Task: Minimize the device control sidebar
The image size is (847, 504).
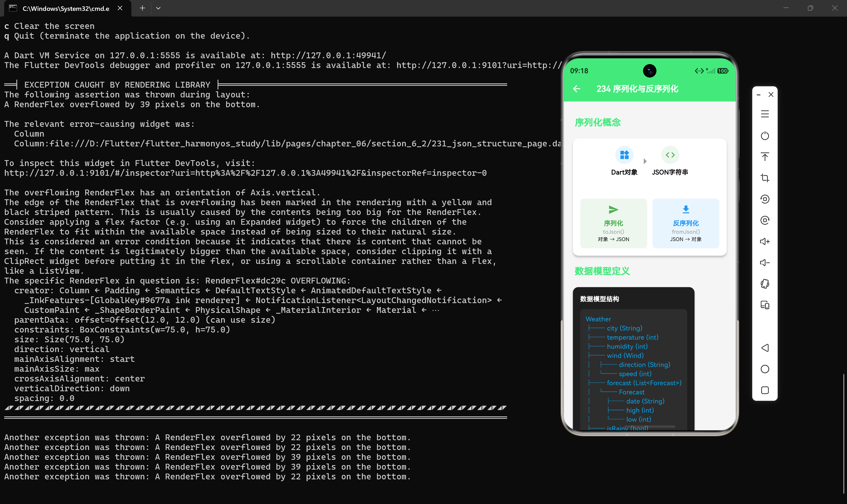Action: pos(758,95)
